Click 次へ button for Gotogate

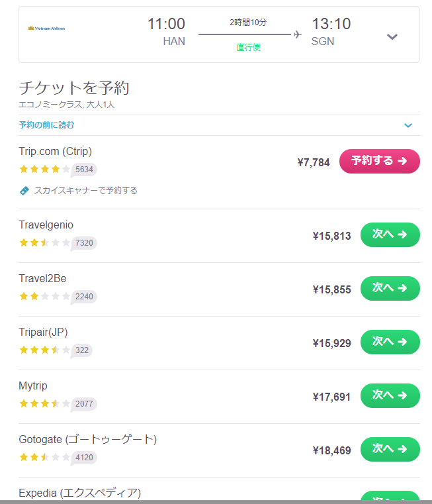pos(390,449)
